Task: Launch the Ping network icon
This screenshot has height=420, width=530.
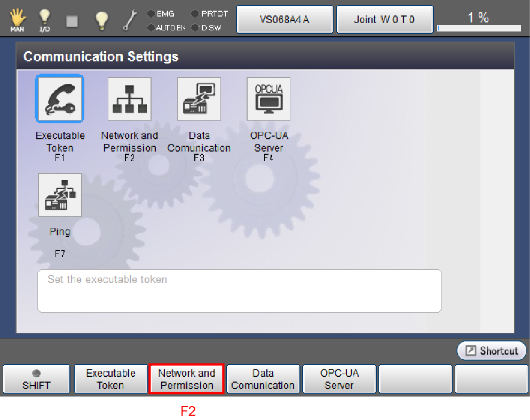Action: click(60, 195)
